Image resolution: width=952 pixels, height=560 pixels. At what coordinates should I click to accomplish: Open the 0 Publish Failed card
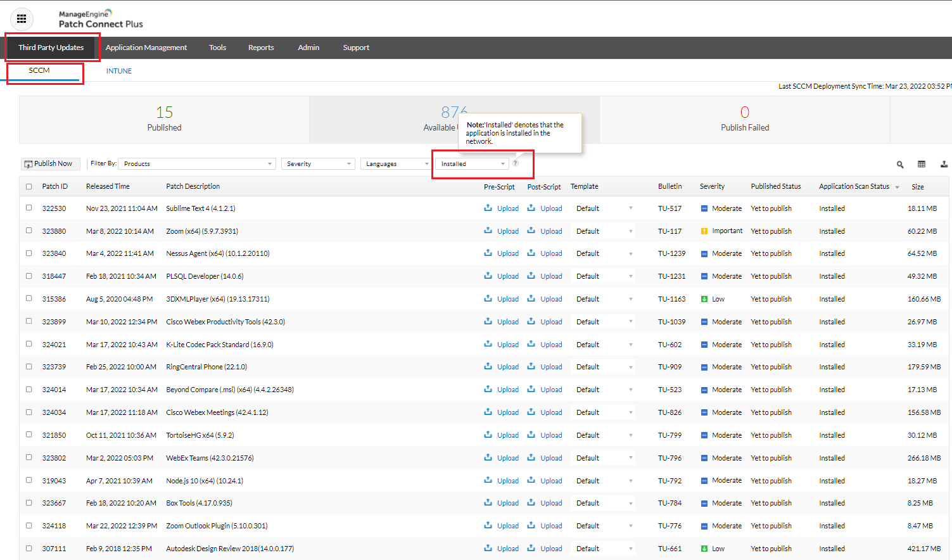745,119
